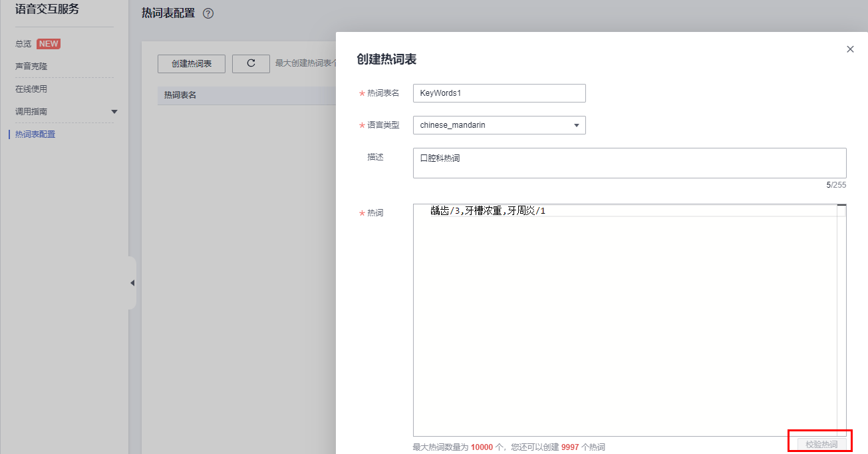This screenshot has height=454, width=868.
Task: Click the 语音交互服务 title
Action: [x=47, y=9]
